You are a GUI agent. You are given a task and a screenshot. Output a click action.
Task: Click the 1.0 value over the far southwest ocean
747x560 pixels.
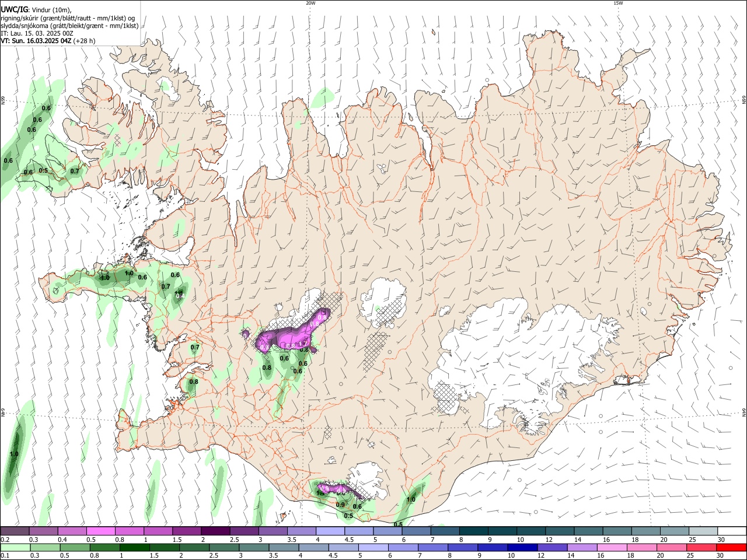15,454
